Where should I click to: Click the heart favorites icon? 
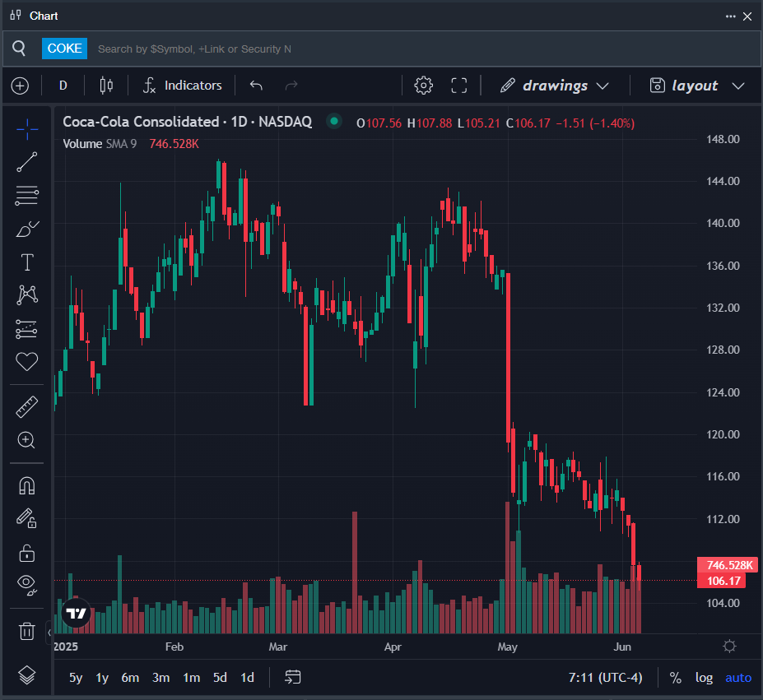[27, 361]
